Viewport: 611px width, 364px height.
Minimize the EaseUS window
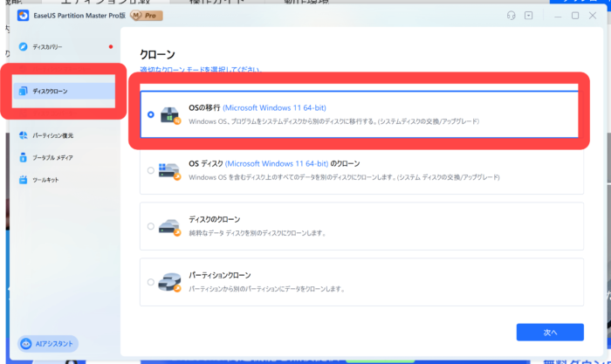(558, 16)
